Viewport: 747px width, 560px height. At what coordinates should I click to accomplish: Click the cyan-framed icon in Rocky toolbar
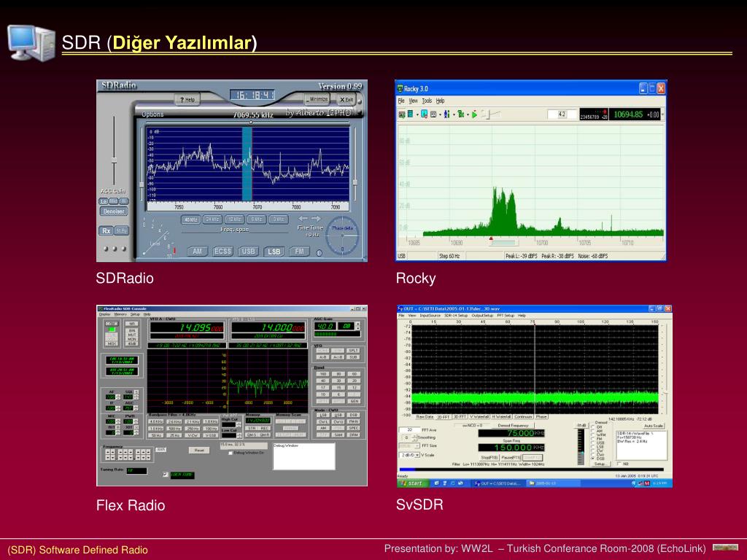(x=425, y=114)
